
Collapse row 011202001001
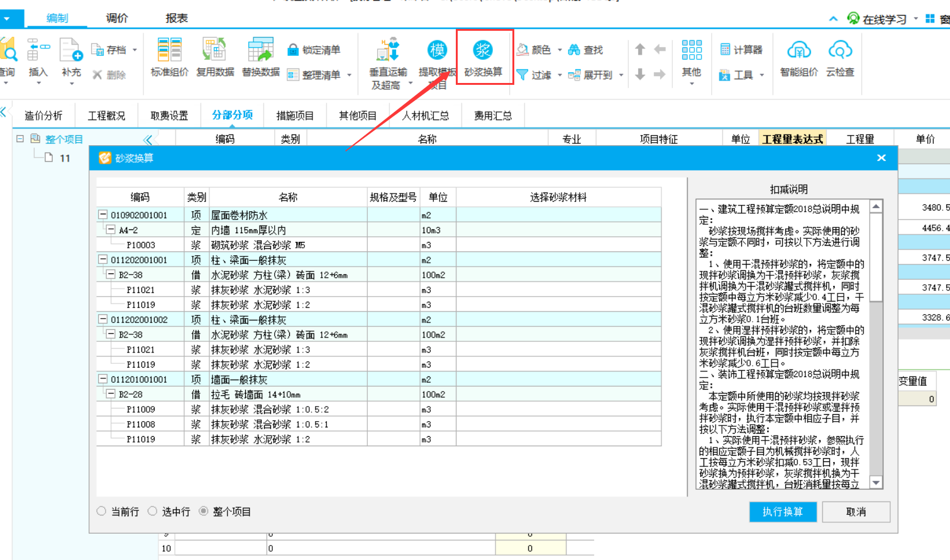(102, 259)
